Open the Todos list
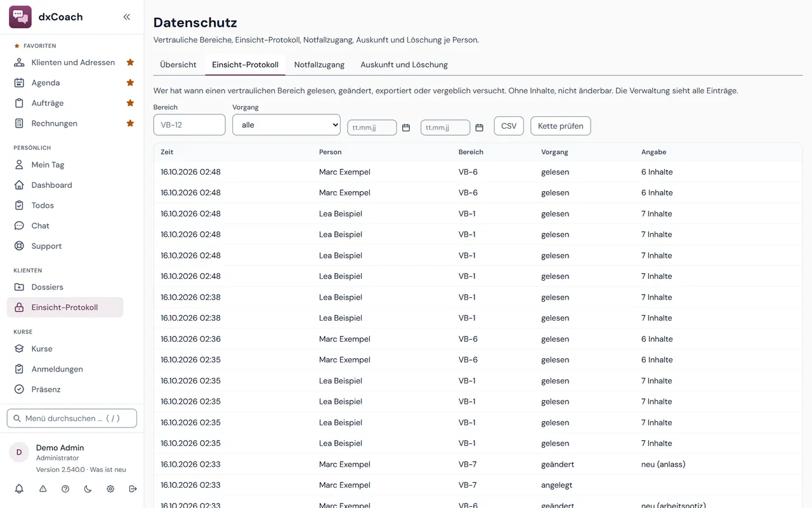812x508 pixels. (x=65, y=205)
